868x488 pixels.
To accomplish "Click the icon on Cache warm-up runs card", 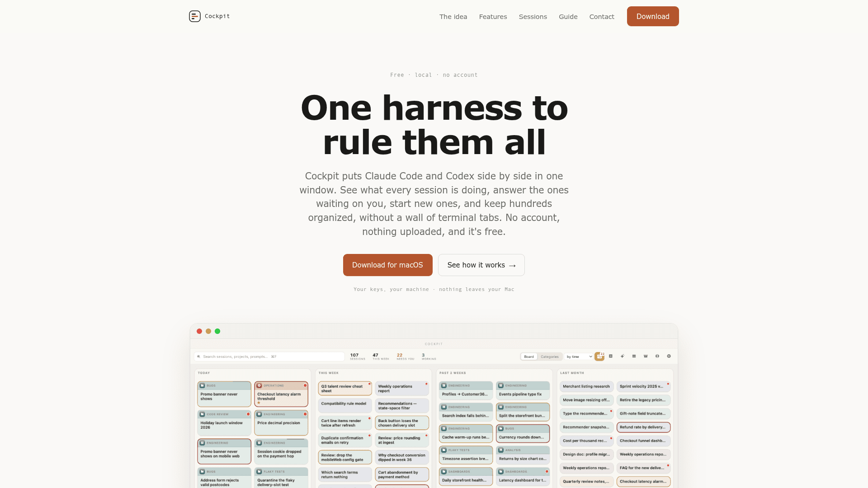I will tap(444, 428).
